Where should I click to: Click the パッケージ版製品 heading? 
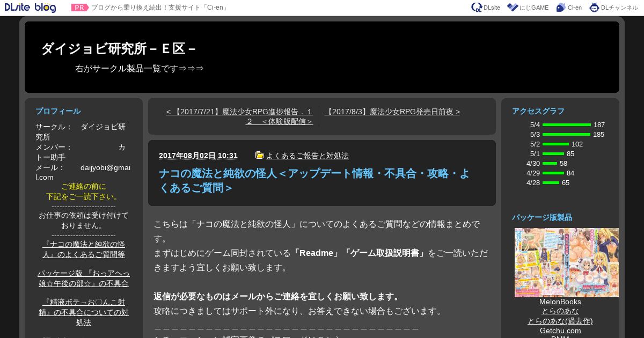click(542, 217)
